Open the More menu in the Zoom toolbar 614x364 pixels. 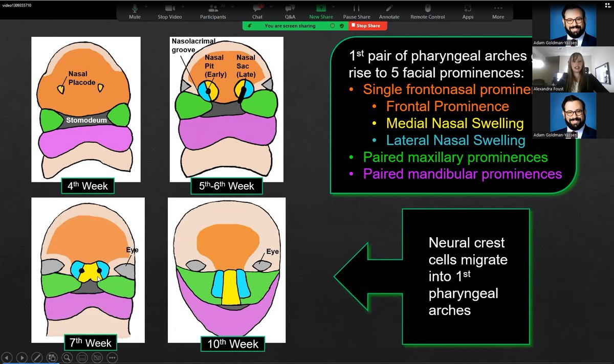point(498,10)
